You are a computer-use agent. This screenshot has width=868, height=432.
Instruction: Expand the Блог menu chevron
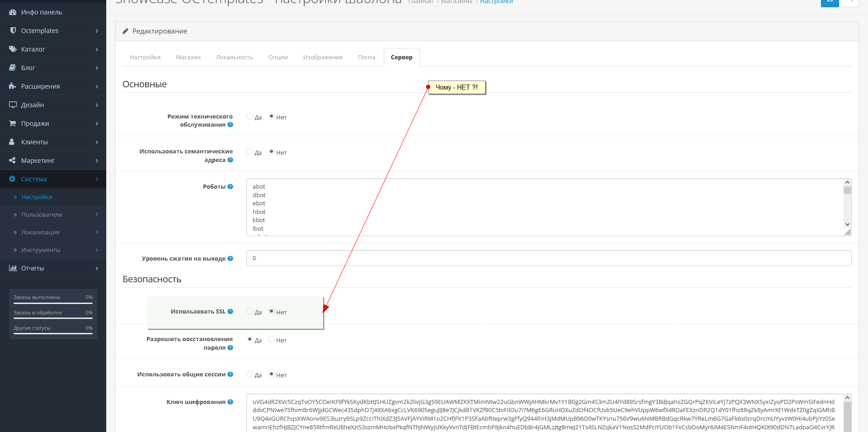click(97, 68)
